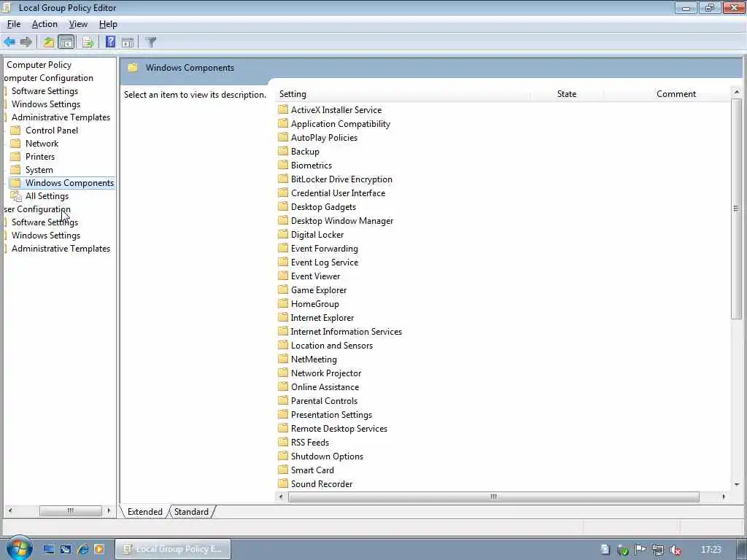
Task: Switch to the Extended tab
Action: point(145,511)
